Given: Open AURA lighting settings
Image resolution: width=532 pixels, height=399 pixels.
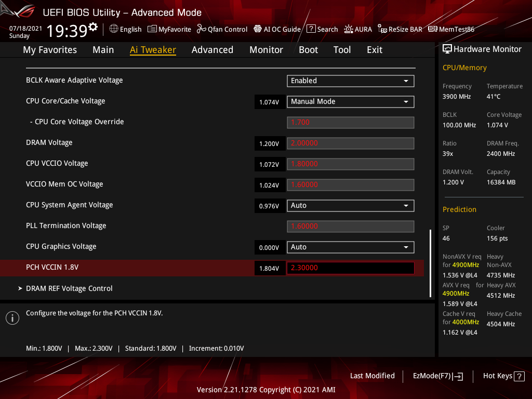Looking at the screenshot, I should click(358, 29).
